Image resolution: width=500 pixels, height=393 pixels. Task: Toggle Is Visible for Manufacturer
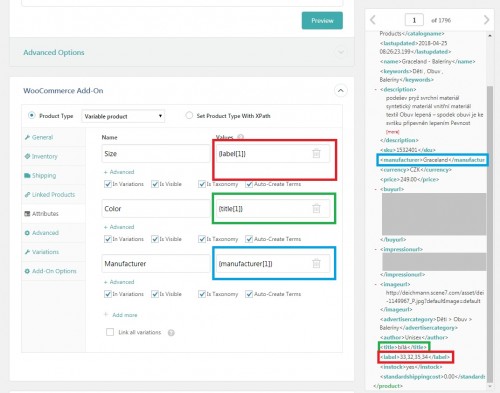pyautogui.click(x=155, y=294)
